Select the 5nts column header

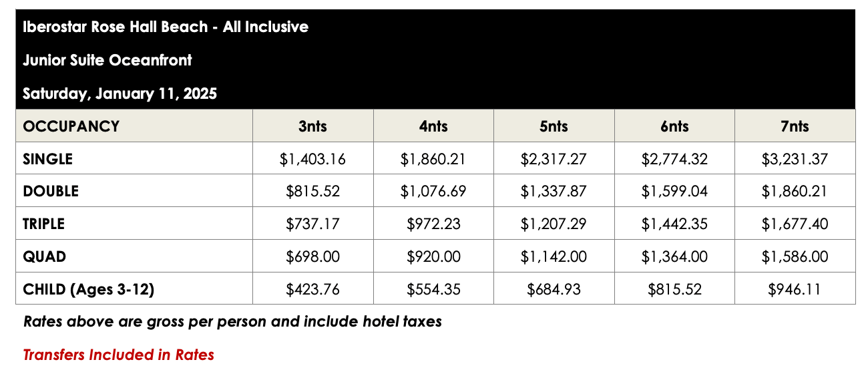point(554,126)
